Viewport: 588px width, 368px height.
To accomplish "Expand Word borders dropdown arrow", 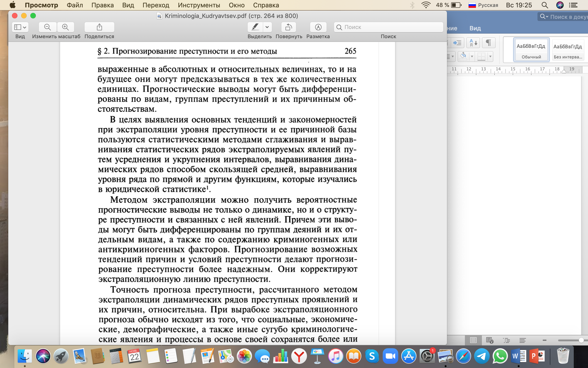I will tap(490, 57).
